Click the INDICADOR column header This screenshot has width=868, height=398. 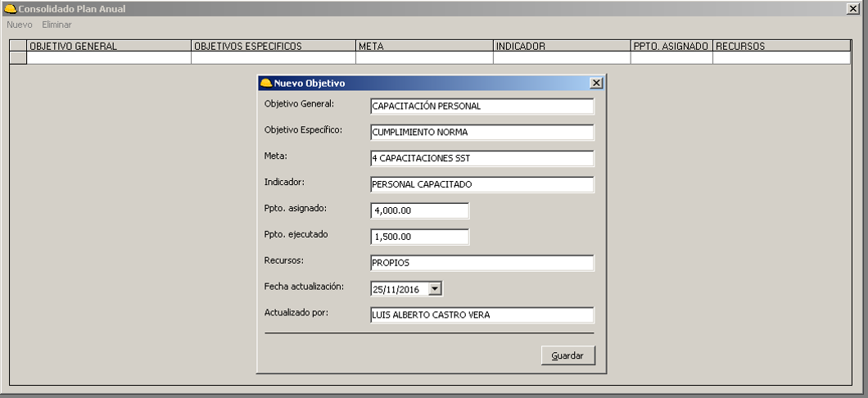[x=561, y=47]
